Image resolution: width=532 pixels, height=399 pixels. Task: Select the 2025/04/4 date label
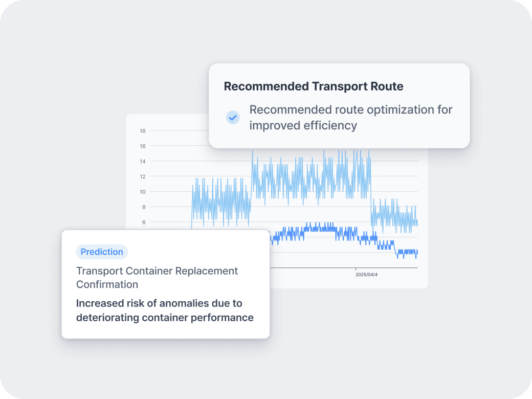pyautogui.click(x=366, y=275)
